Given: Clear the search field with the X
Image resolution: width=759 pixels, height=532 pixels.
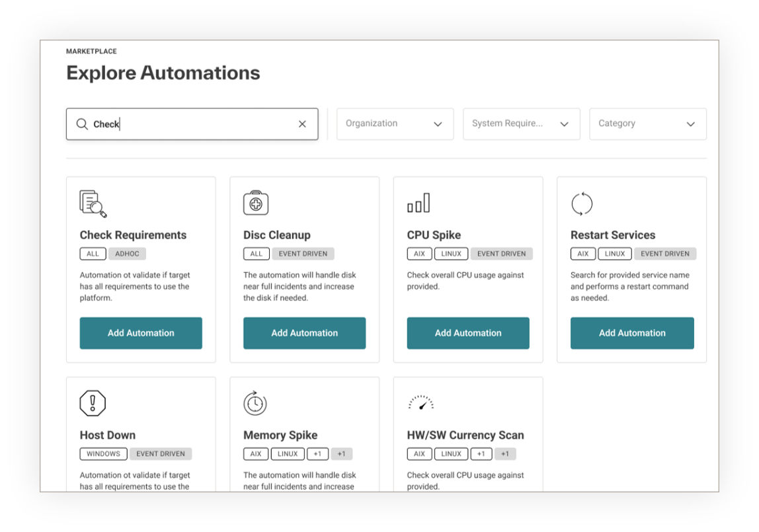Looking at the screenshot, I should click(302, 124).
